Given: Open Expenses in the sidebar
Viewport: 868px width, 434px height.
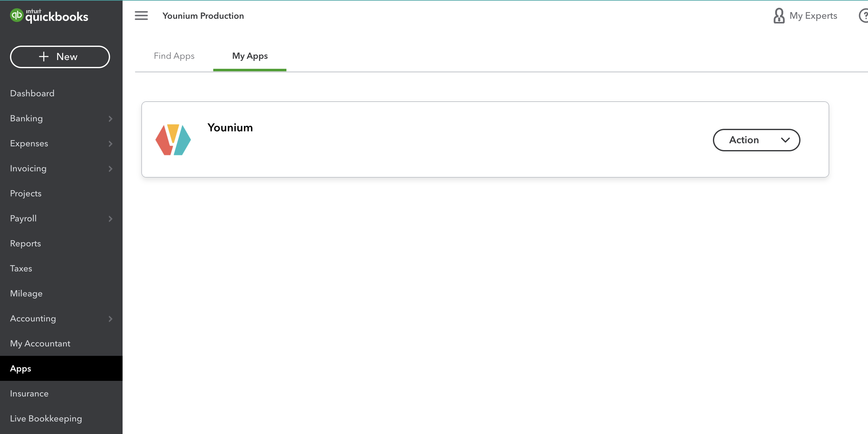Looking at the screenshot, I should [61, 143].
